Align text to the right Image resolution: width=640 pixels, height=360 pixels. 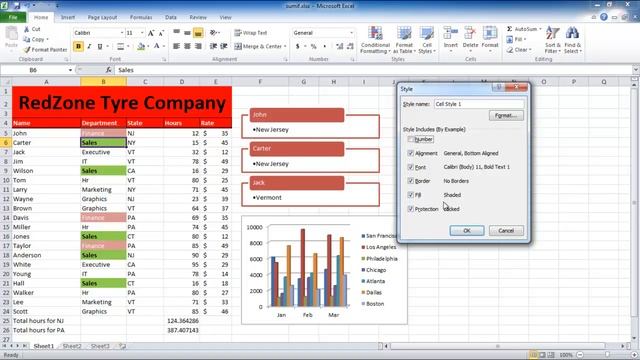198,47
